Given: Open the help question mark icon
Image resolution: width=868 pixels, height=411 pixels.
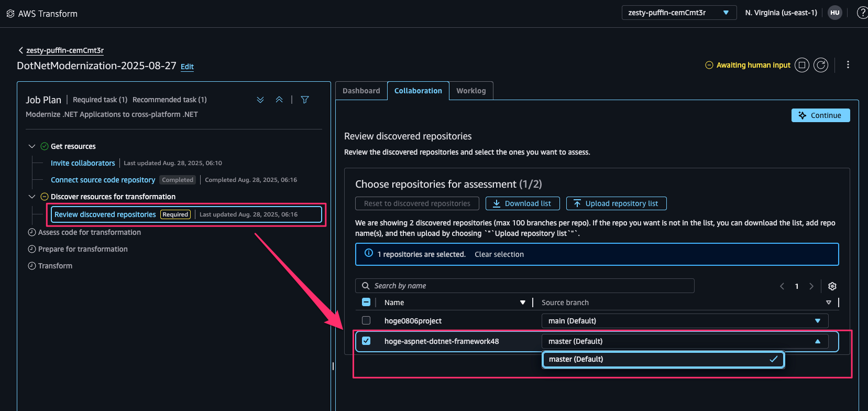Looking at the screenshot, I should (x=862, y=13).
